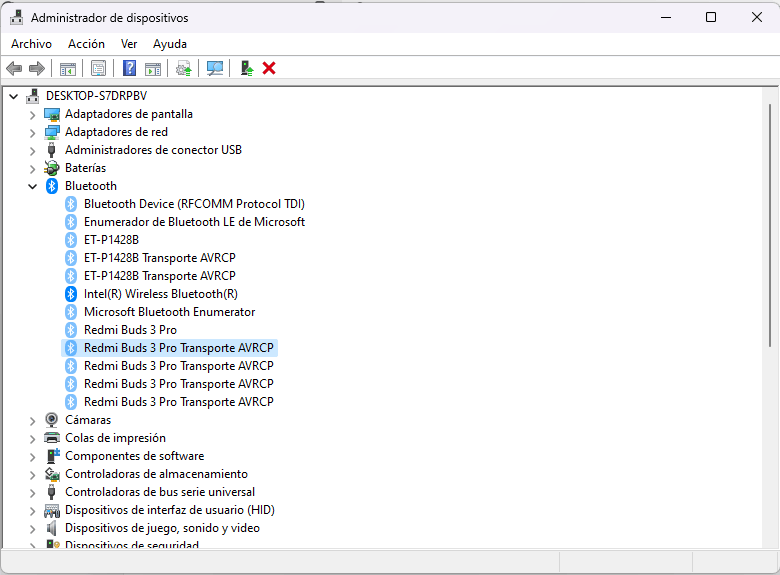This screenshot has width=780, height=575.
Task: Expand the Cámaras category
Action: tap(32, 421)
